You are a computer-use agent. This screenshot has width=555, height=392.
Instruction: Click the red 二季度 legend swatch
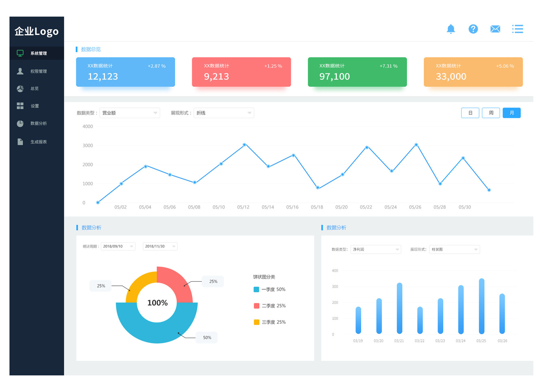[x=256, y=306]
